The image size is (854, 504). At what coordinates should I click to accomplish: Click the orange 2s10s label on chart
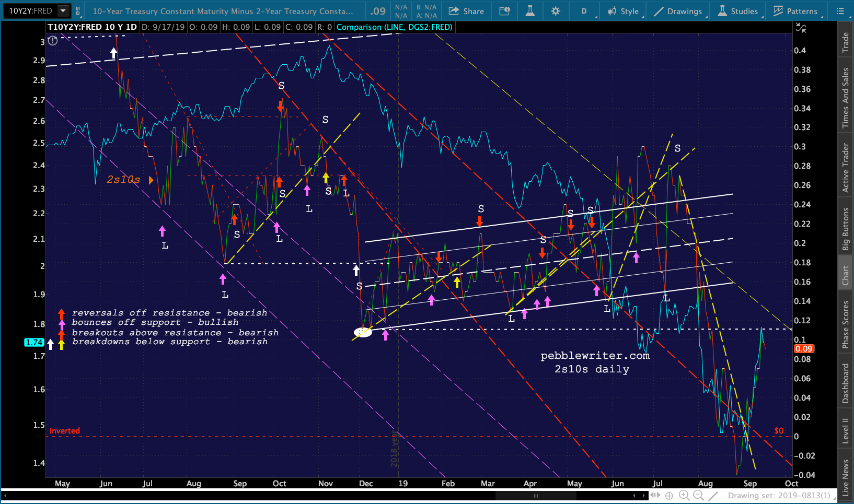point(123,180)
